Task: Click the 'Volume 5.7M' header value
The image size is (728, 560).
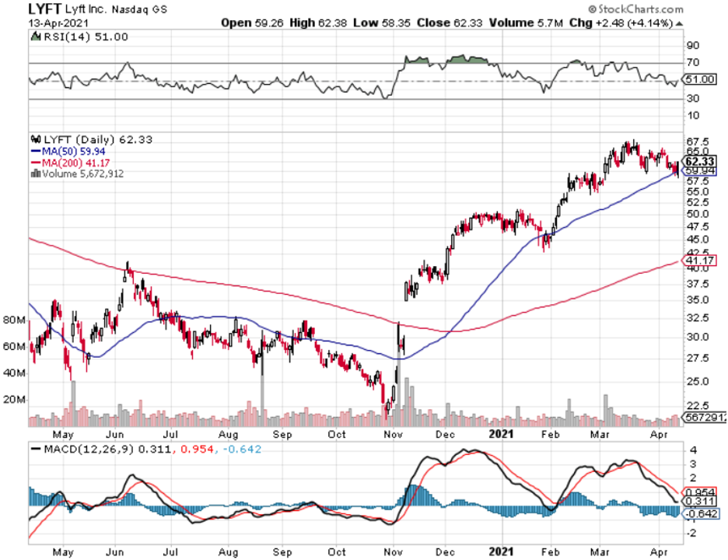Action: click(526, 23)
